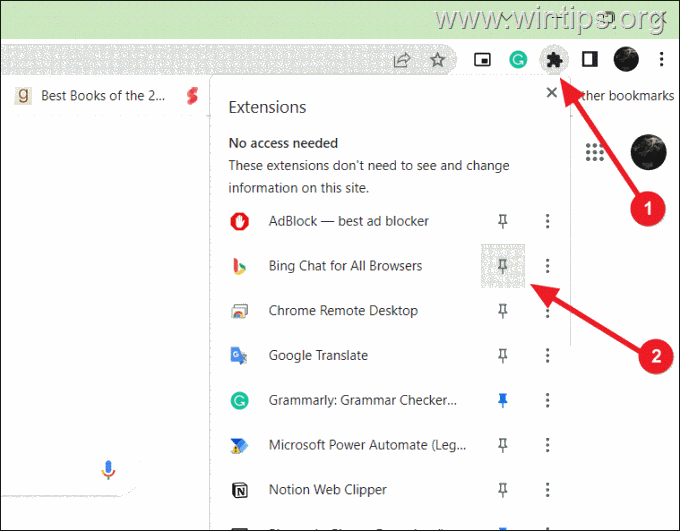Pin AdBlock to the toolbar
This screenshot has width=680, height=531.
(503, 221)
